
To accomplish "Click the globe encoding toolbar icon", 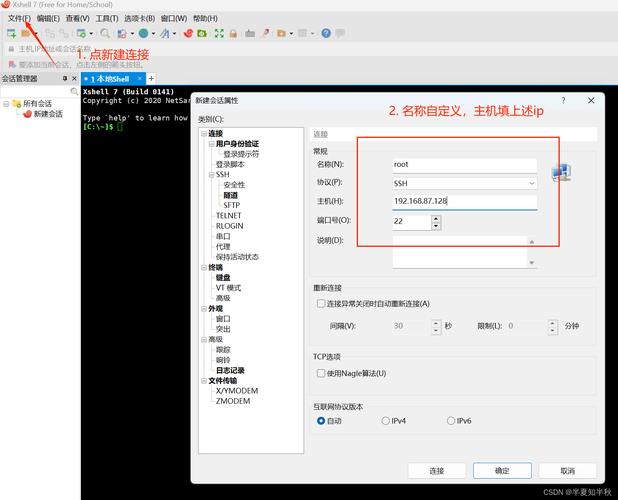I will [143, 33].
